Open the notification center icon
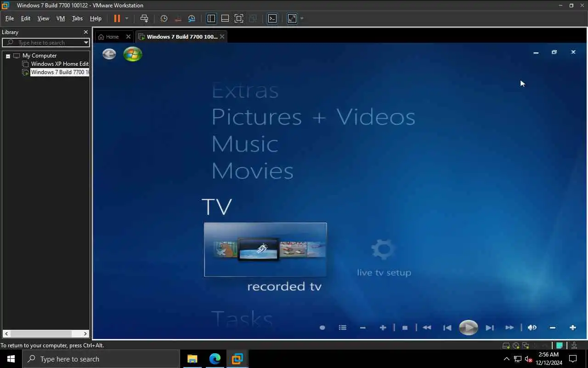 click(573, 359)
